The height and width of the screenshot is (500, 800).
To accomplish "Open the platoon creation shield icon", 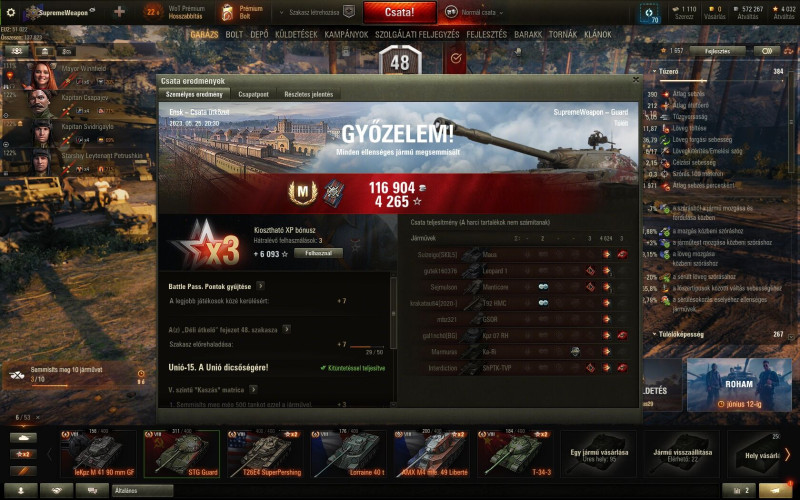I will tap(349, 12).
